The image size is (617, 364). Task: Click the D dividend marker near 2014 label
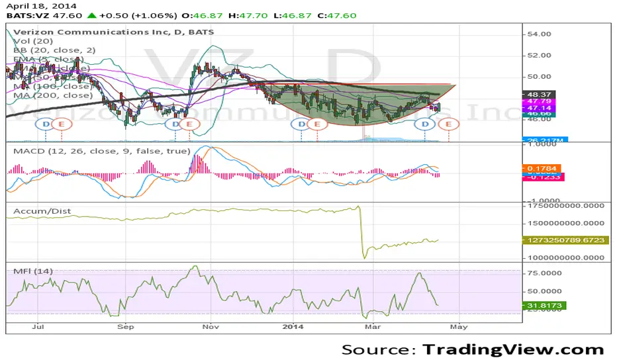click(x=301, y=124)
